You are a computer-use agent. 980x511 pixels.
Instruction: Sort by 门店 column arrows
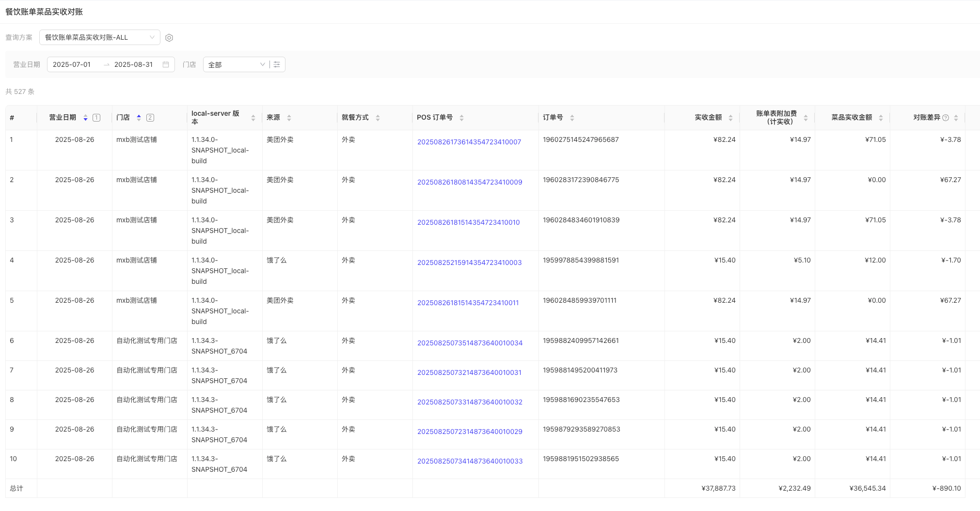point(139,118)
